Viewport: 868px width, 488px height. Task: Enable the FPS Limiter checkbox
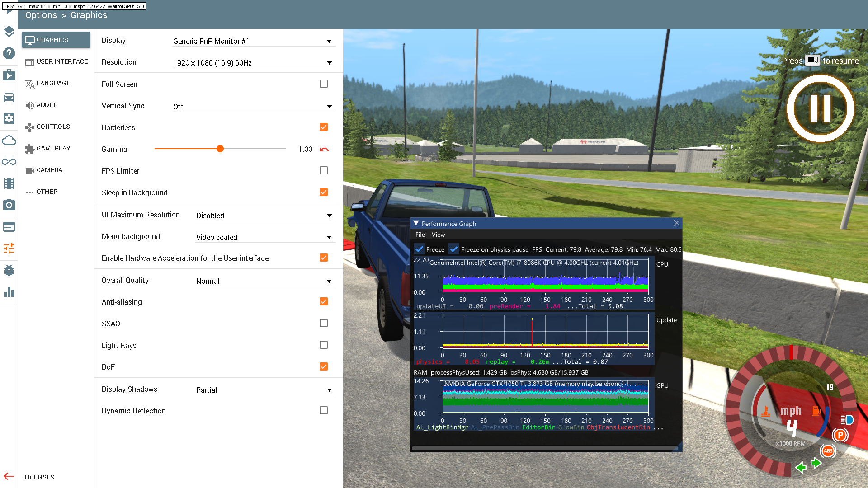pos(324,170)
